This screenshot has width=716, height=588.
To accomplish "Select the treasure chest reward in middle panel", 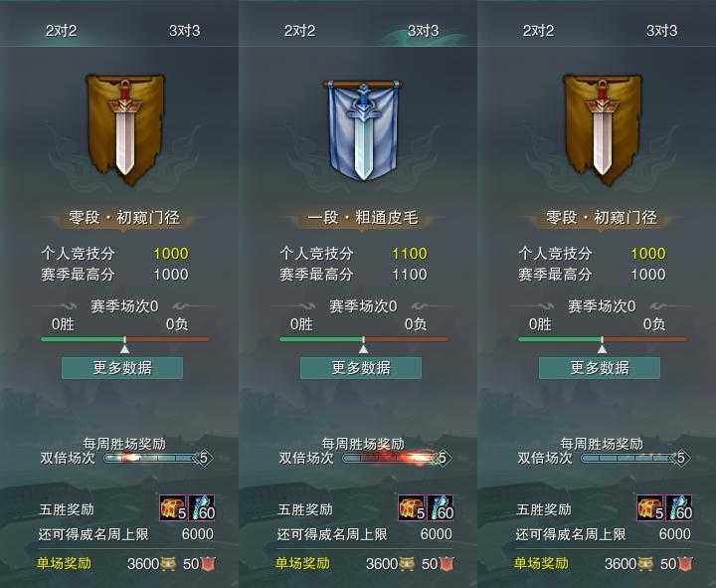I will click(412, 508).
